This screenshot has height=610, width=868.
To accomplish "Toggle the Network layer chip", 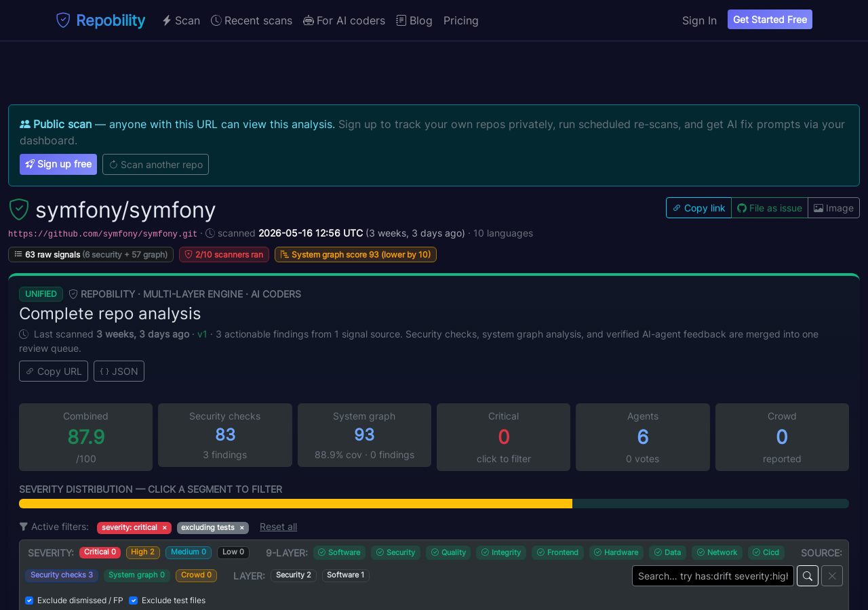I will (x=717, y=552).
